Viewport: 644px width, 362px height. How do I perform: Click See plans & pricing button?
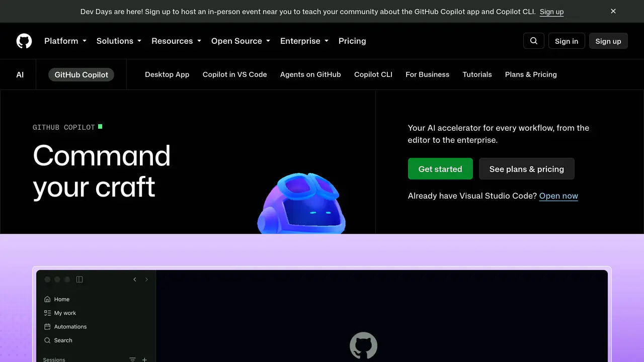527,169
